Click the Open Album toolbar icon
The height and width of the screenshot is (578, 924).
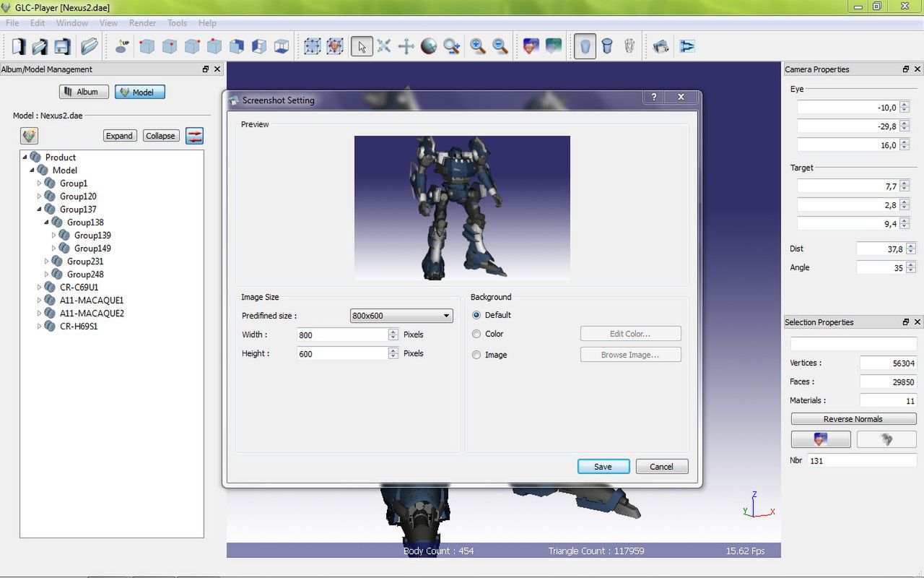coord(40,47)
